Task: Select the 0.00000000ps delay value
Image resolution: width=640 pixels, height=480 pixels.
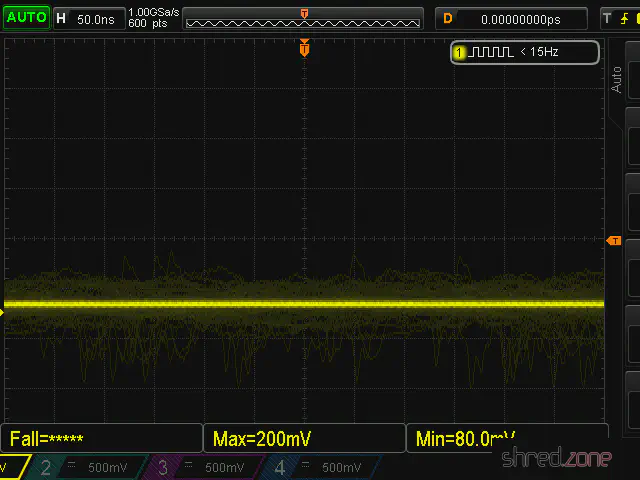Action: (x=534, y=18)
